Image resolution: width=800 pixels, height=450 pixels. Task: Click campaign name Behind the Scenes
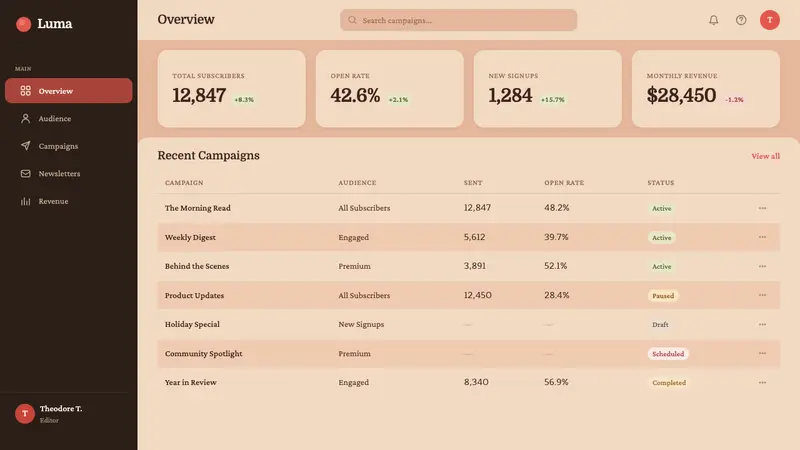click(197, 266)
